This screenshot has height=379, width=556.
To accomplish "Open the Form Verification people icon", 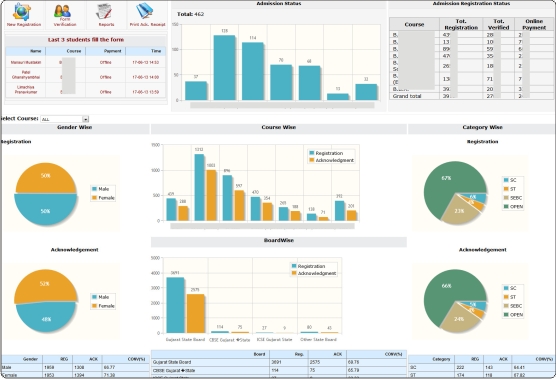I will click(x=62, y=11).
